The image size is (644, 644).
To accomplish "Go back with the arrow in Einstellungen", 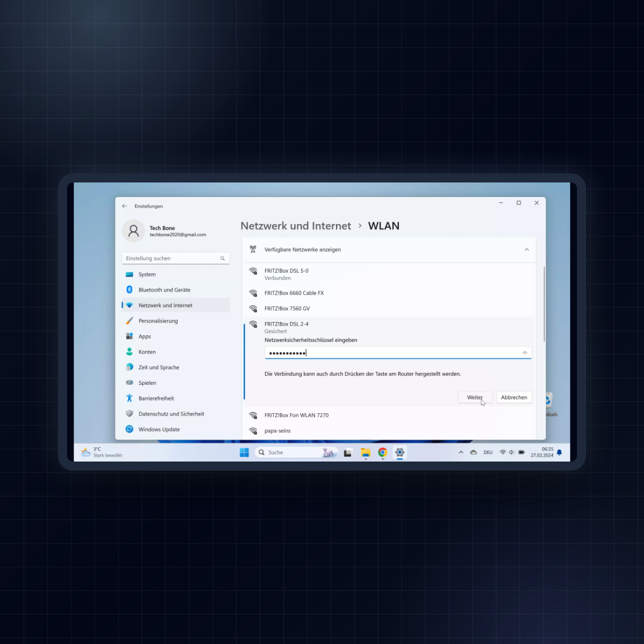I will pos(125,206).
